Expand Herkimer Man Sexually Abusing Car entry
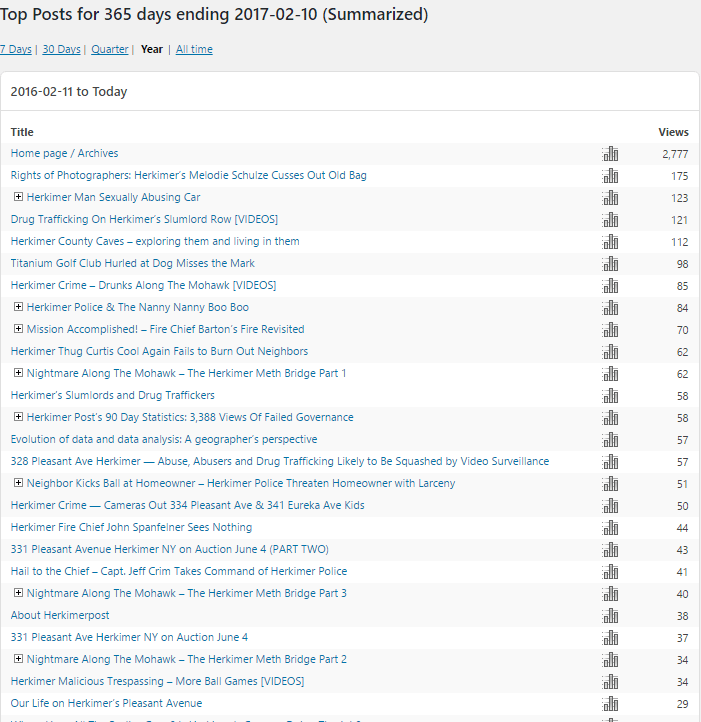 (x=18, y=197)
